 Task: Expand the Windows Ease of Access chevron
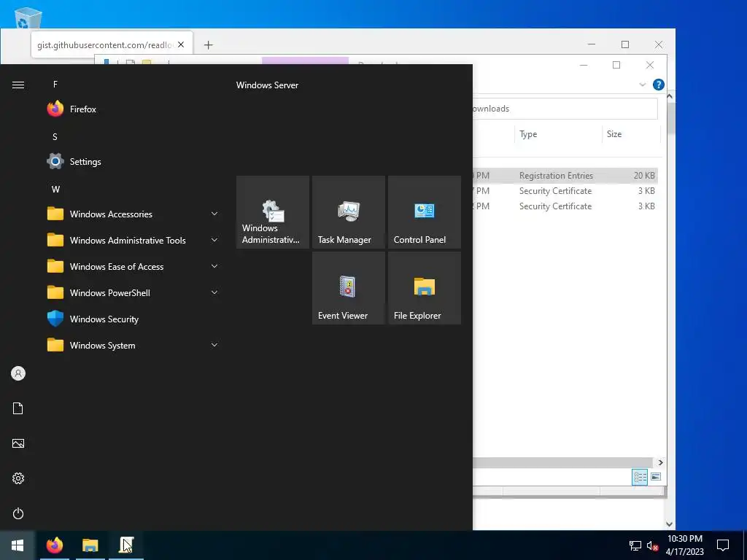214,266
